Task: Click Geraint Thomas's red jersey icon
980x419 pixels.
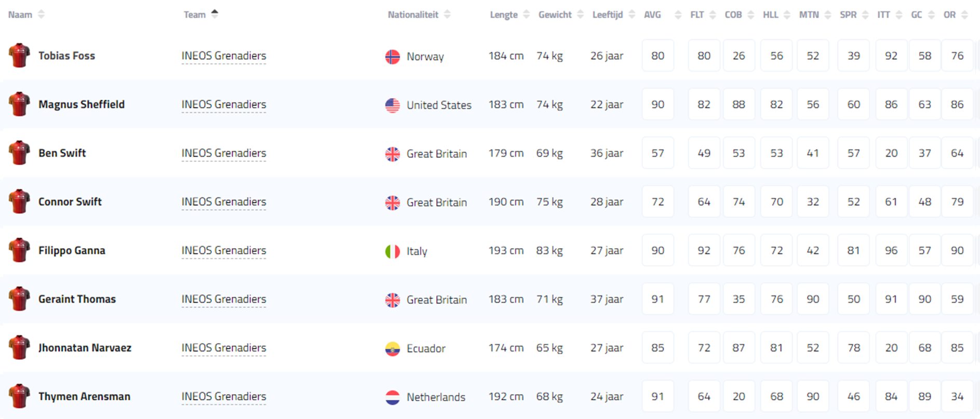Action: tap(19, 299)
